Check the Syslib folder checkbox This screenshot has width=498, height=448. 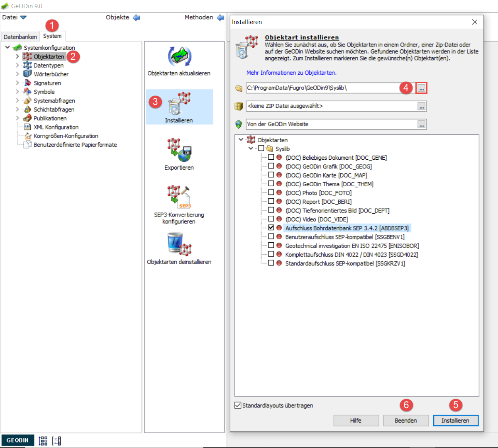point(261,149)
